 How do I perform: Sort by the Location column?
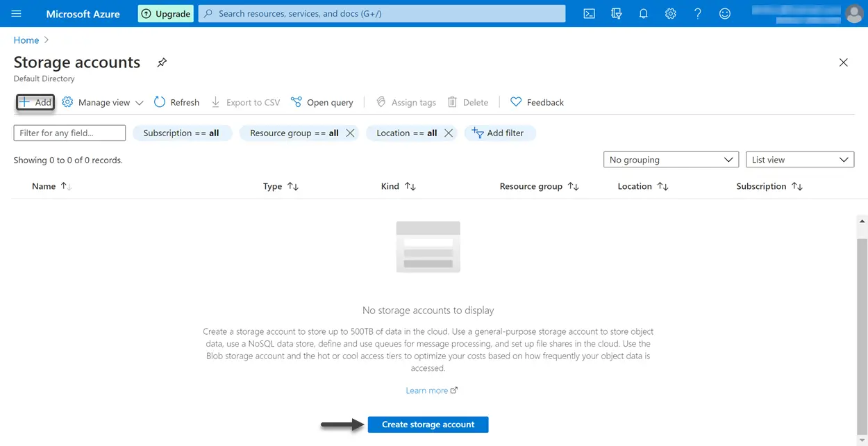(643, 186)
